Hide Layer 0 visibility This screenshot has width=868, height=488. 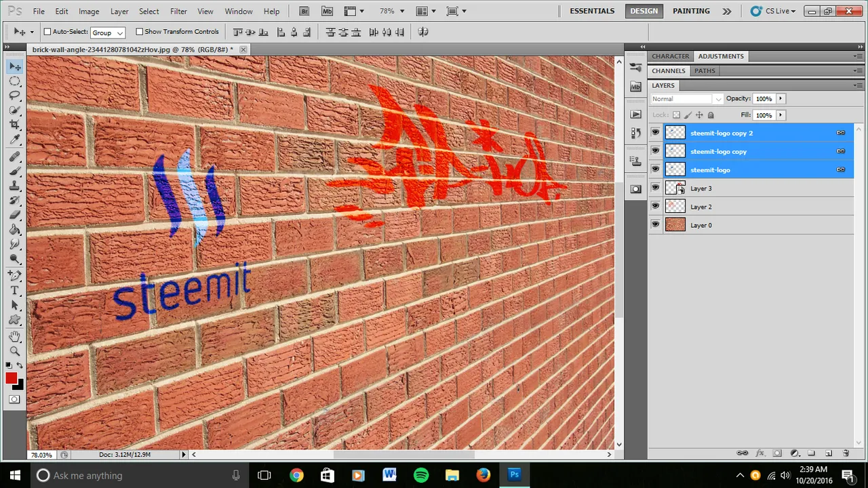coord(655,224)
